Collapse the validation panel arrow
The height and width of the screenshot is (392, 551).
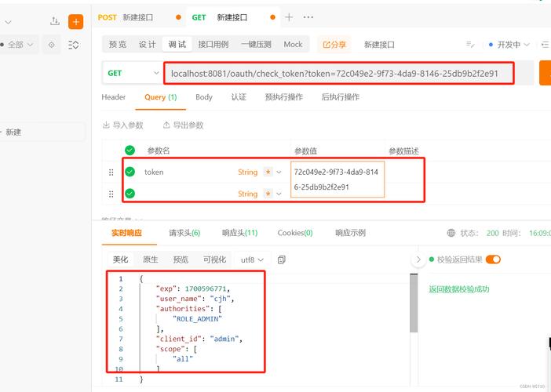tap(418, 260)
